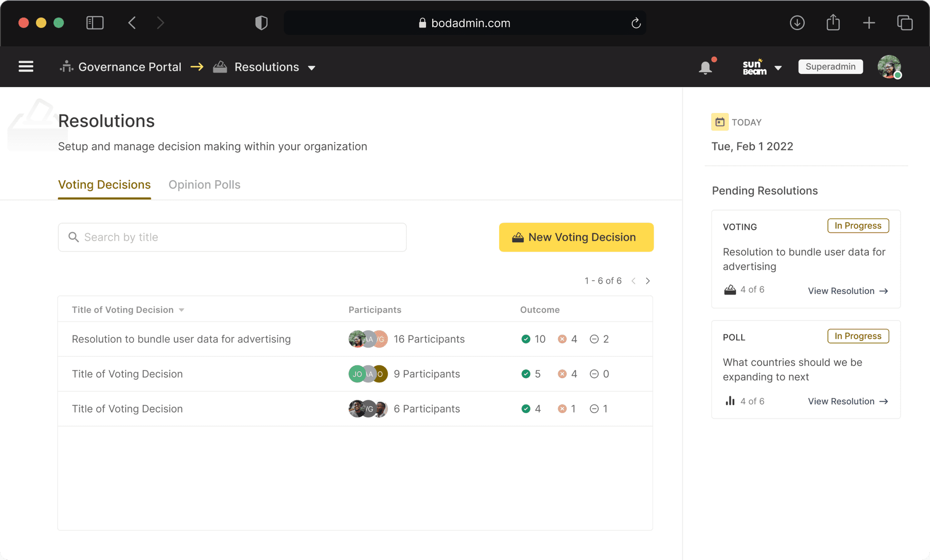This screenshot has height=560, width=930.
Task: Click the Today calendar icon
Action: pyautogui.click(x=720, y=122)
